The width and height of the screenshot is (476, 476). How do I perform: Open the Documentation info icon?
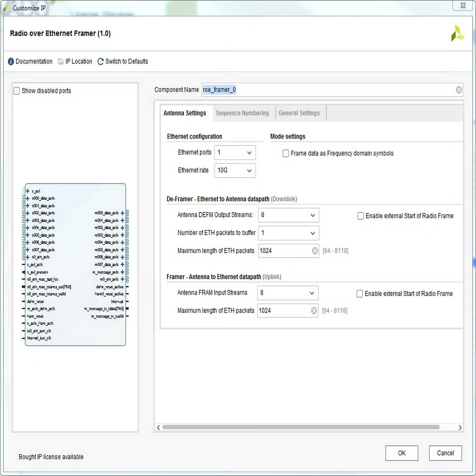click(x=11, y=61)
